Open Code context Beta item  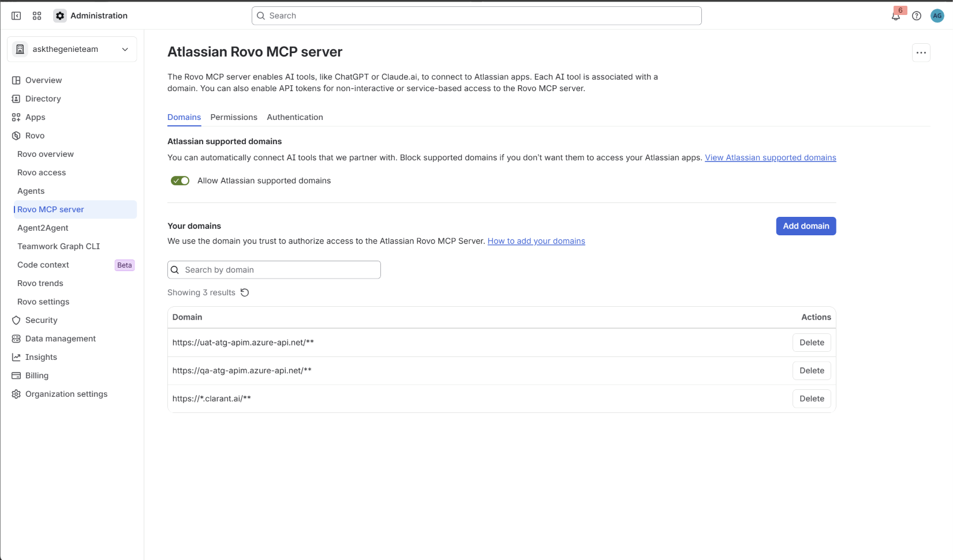click(x=75, y=265)
